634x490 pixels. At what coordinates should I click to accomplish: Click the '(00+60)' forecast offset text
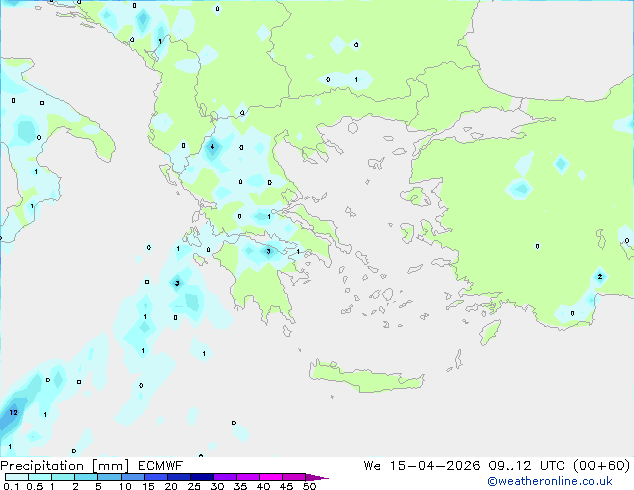pos(602,466)
